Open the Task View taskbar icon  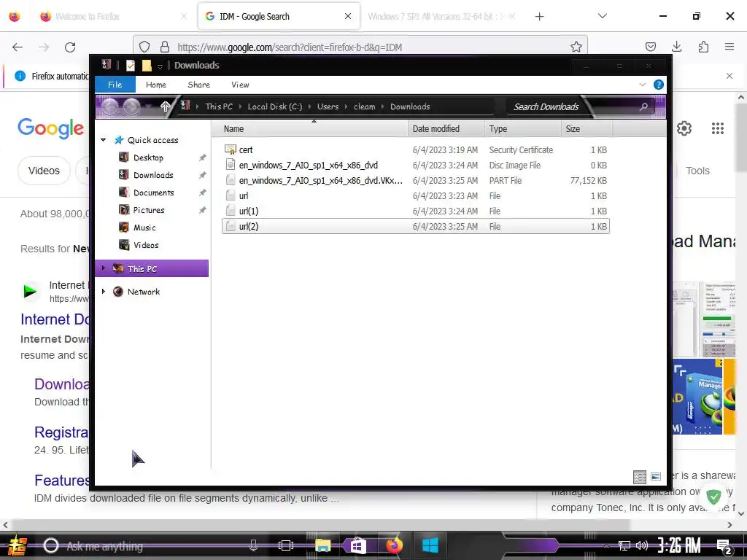(x=286, y=545)
